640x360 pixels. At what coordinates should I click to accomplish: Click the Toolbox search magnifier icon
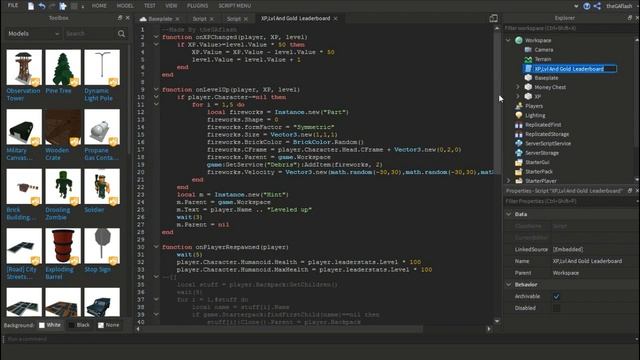pyautogui.click(x=121, y=33)
